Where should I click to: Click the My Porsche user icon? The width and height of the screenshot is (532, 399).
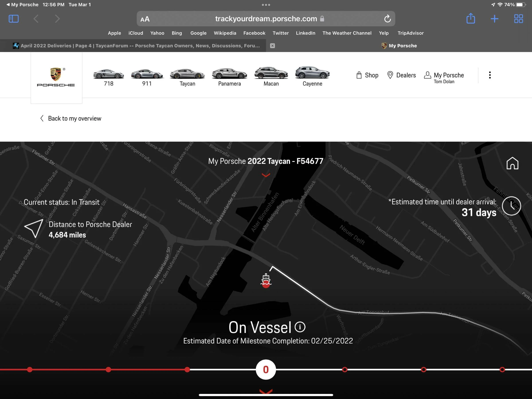(x=427, y=75)
